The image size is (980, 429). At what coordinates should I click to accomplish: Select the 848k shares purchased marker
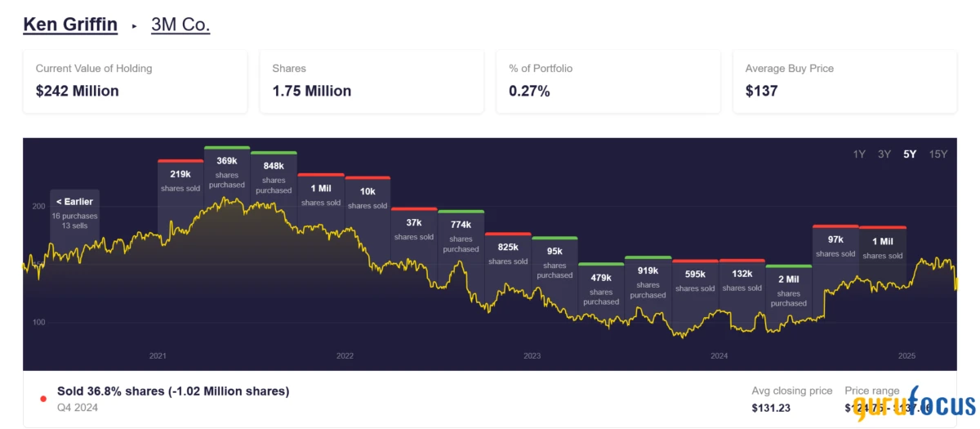coord(274,174)
